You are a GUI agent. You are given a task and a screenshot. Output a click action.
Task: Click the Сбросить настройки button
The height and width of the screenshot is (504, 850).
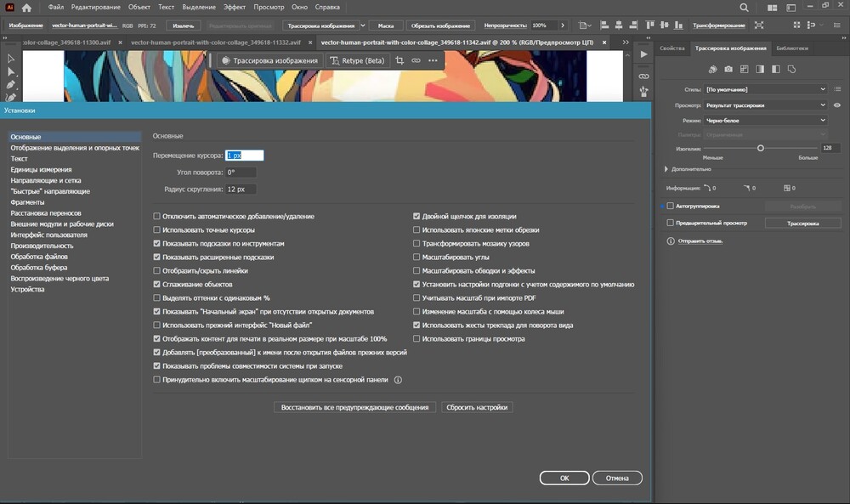point(477,408)
